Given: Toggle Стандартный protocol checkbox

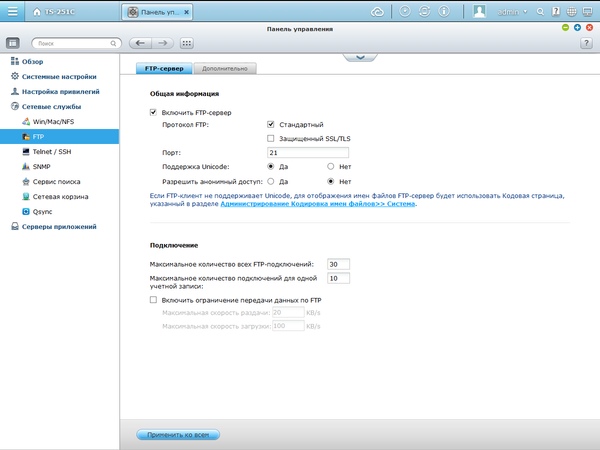Looking at the screenshot, I should 271,124.
